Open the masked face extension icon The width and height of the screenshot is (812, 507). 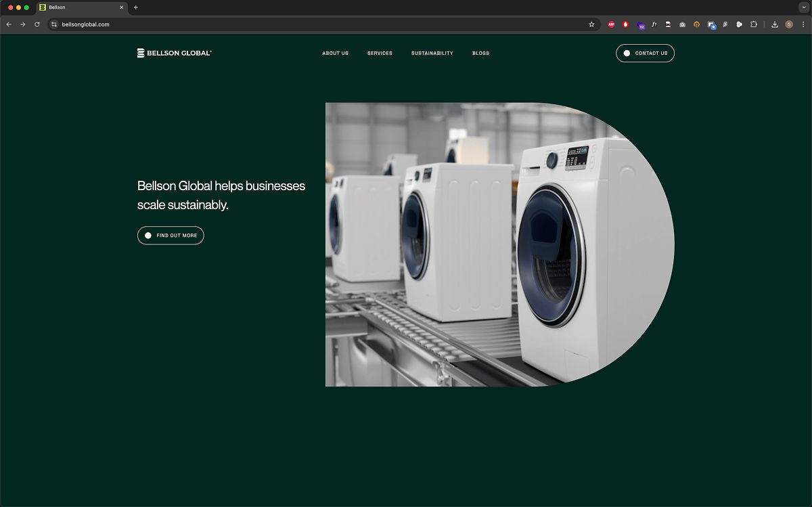(668, 24)
